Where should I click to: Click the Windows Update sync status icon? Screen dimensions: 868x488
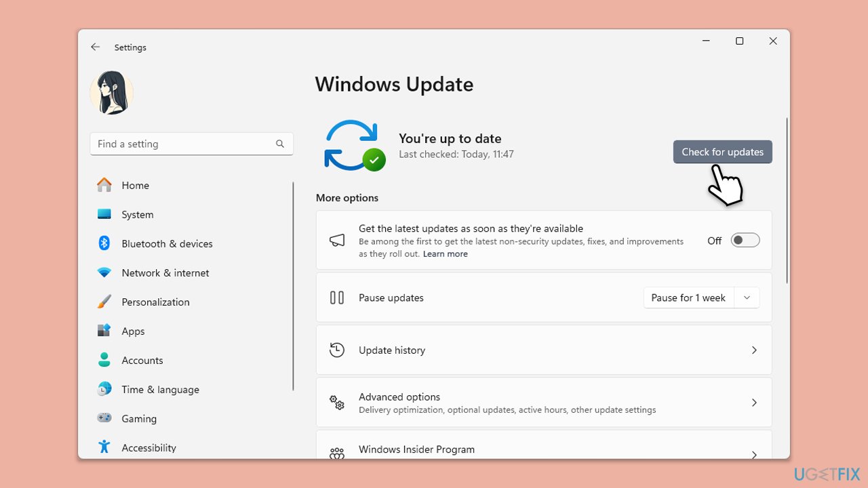click(x=355, y=145)
